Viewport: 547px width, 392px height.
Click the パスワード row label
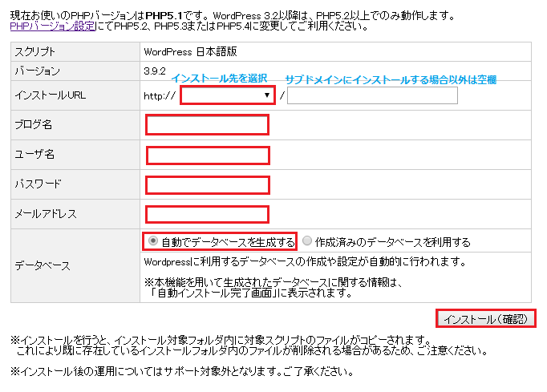tap(38, 184)
